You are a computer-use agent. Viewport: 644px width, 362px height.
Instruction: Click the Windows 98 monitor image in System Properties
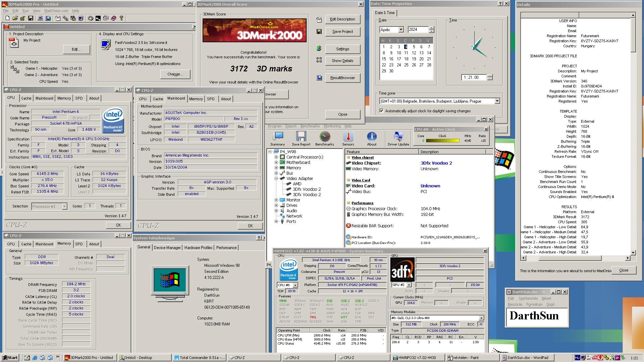pos(170,284)
